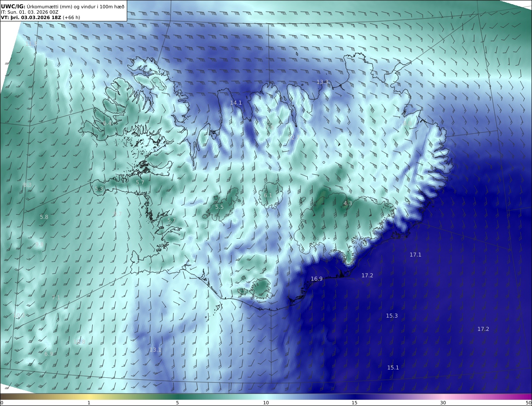Click the 17.1 value label on the map
Image resolution: width=532 pixels, height=406 pixels.
415,254
